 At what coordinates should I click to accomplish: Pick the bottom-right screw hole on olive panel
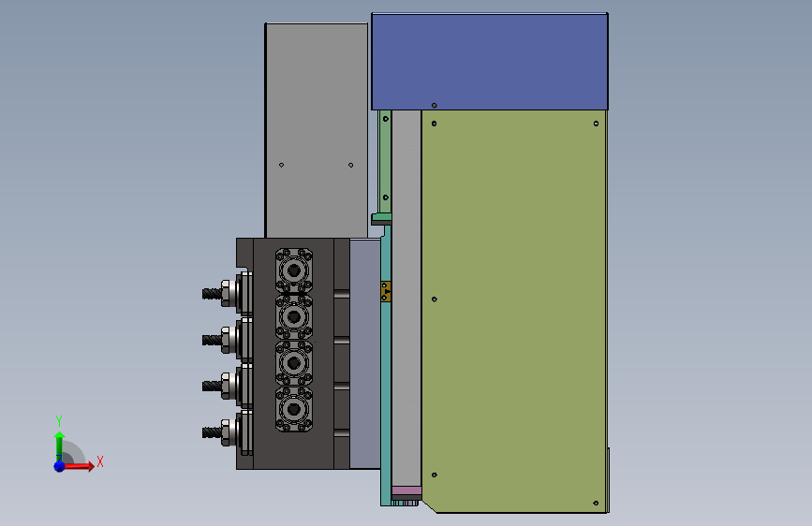(596, 503)
